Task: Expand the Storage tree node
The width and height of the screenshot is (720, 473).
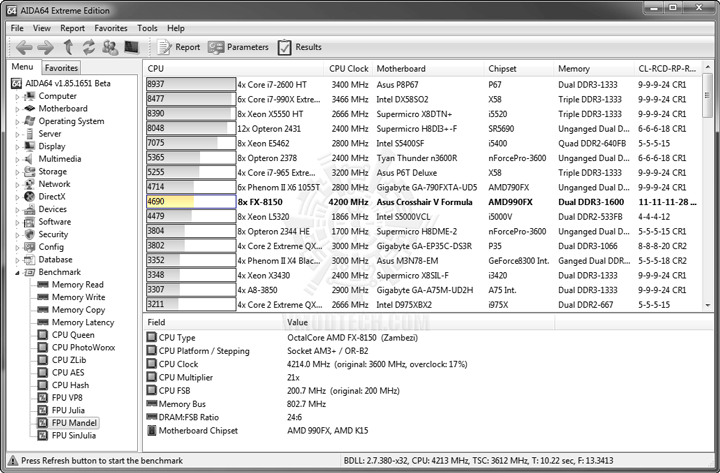Action: pyautogui.click(x=17, y=172)
